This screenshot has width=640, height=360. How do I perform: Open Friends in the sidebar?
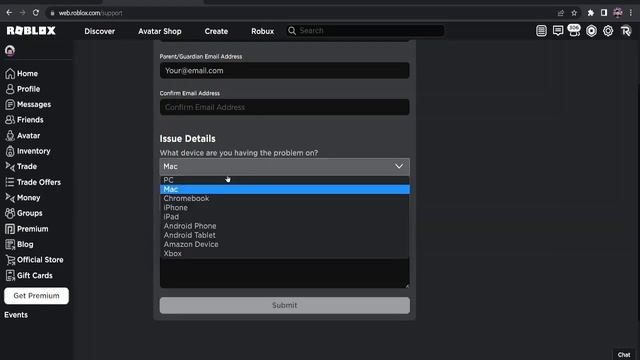24,120
